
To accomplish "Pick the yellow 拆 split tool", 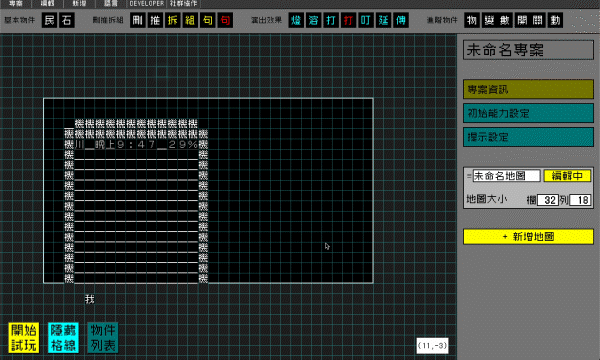I will [x=173, y=20].
